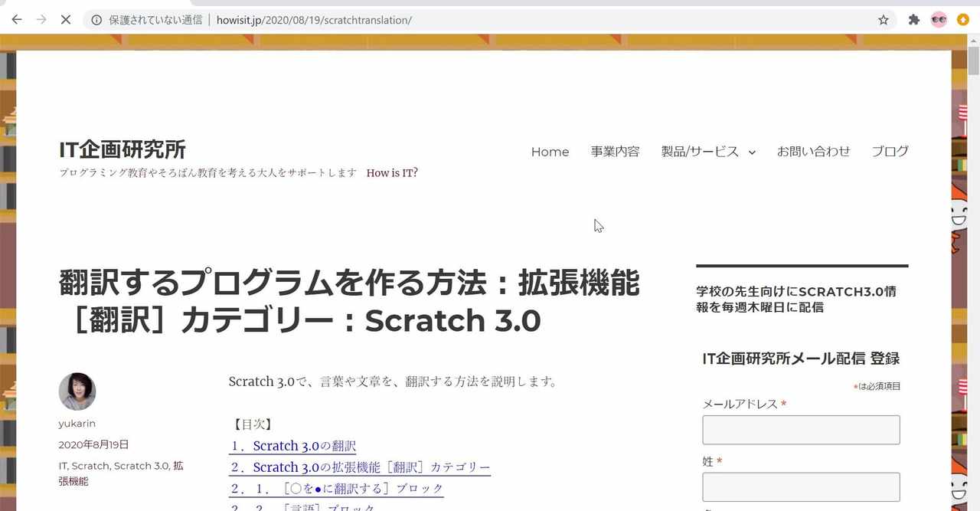View site info for insecure connection
The width and height of the screenshot is (980, 511).
(96, 20)
